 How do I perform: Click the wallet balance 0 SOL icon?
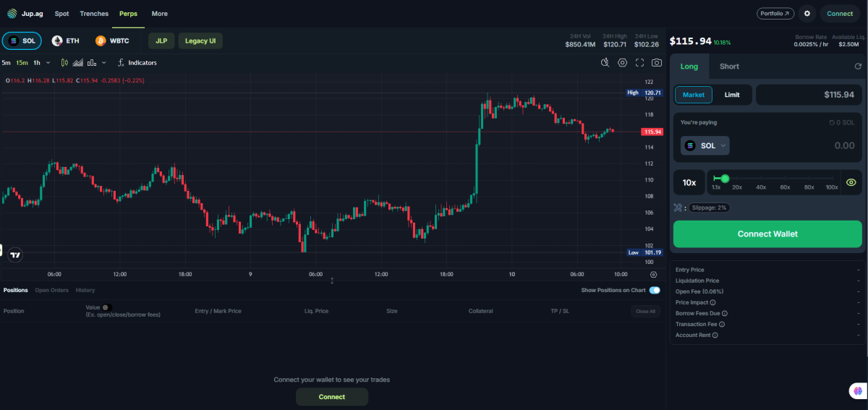tap(832, 122)
